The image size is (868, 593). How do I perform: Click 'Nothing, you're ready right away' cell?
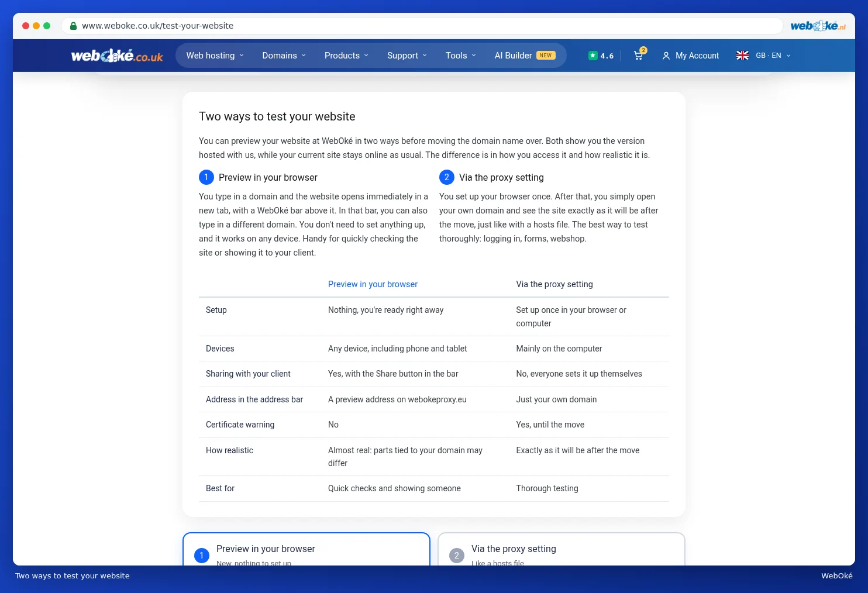386,310
